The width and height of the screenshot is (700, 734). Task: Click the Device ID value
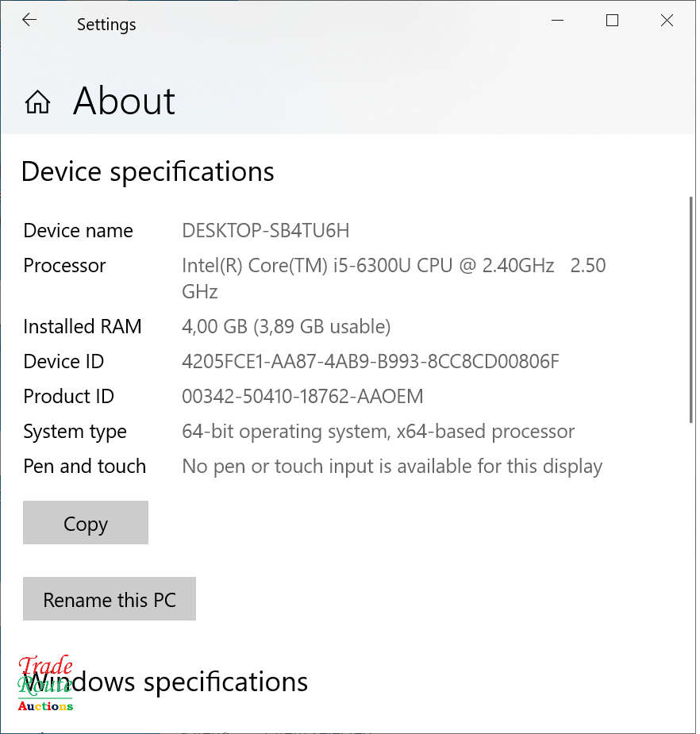click(371, 361)
